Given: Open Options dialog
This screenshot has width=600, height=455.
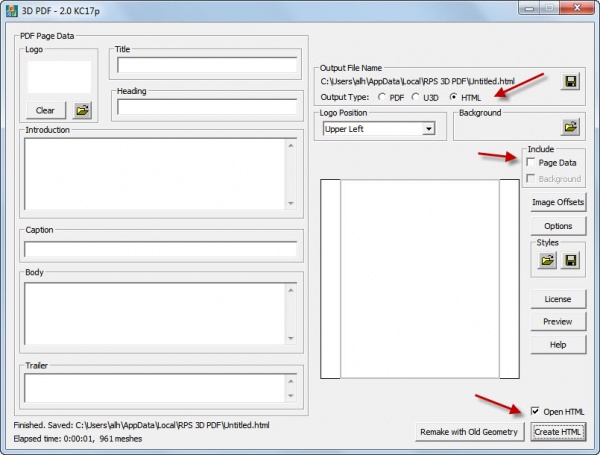Looking at the screenshot, I should point(558,226).
